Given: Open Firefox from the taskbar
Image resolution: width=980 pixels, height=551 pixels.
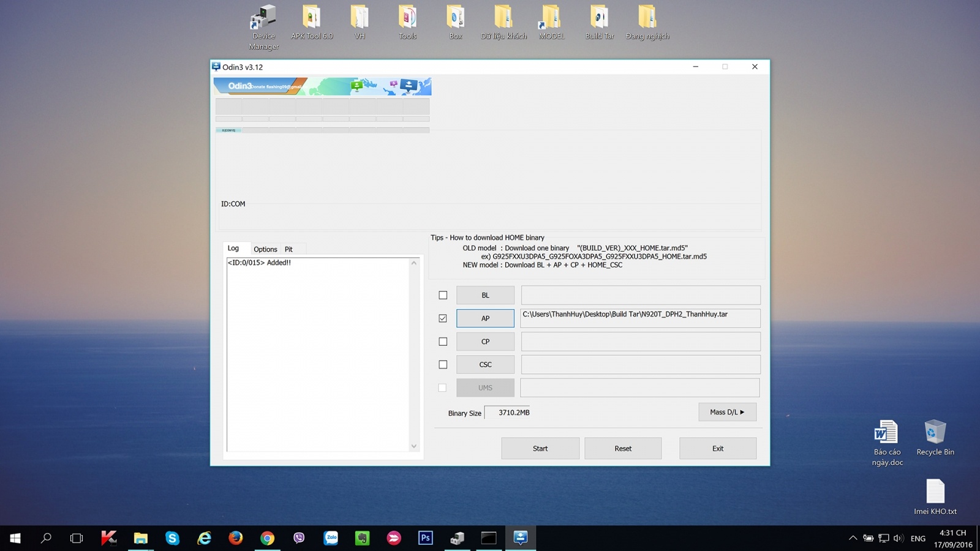Looking at the screenshot, I should 236,538.
